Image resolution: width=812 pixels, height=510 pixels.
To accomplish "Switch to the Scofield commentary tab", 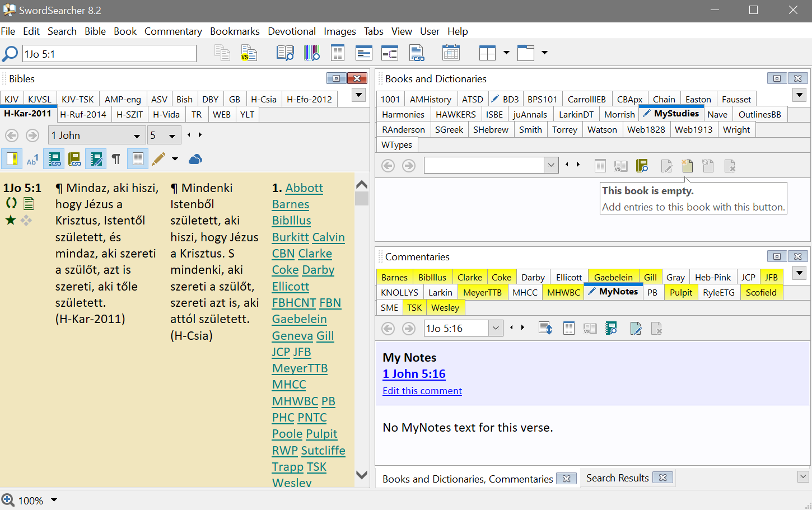I will click(x=761, y=292).
